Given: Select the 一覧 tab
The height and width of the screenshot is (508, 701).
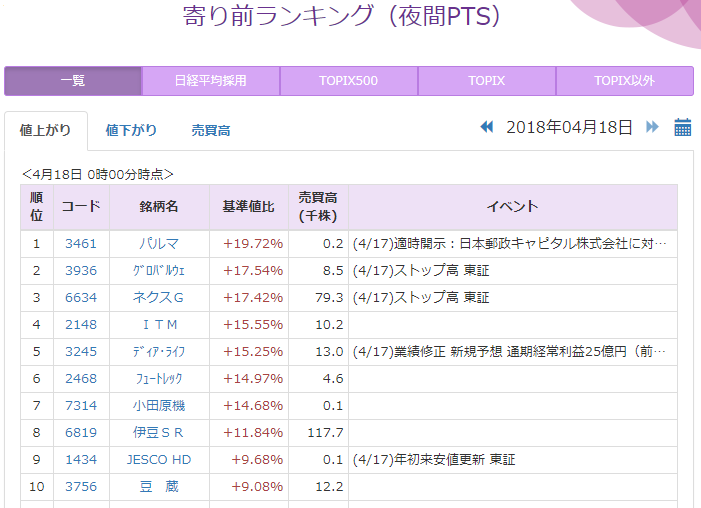Looking at the screenshot, I should 73,81.
